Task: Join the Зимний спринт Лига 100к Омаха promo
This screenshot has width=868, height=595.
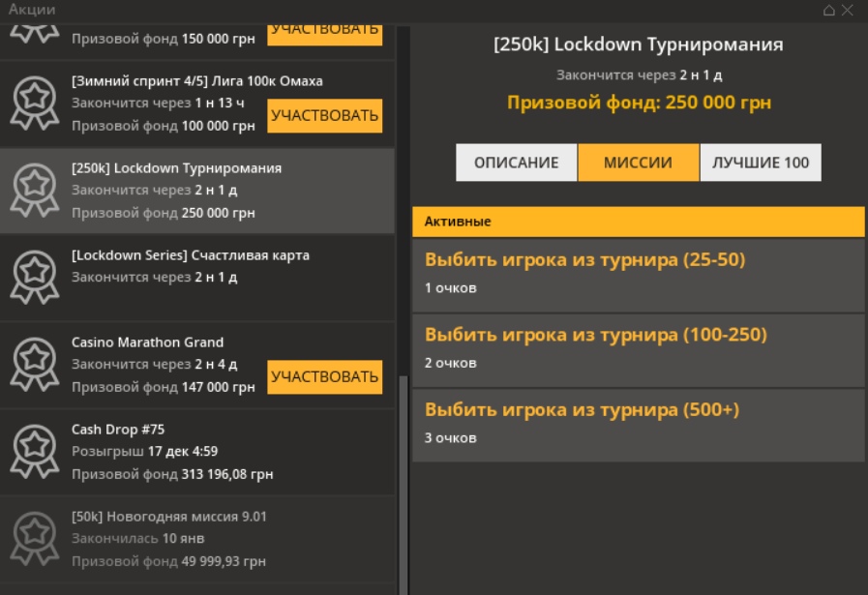Action: tap(325, 116)
